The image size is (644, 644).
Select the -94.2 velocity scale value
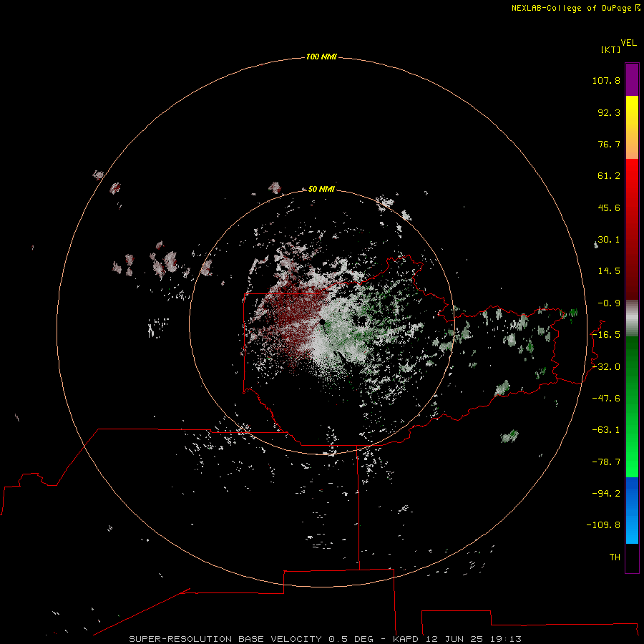[606, 494]
